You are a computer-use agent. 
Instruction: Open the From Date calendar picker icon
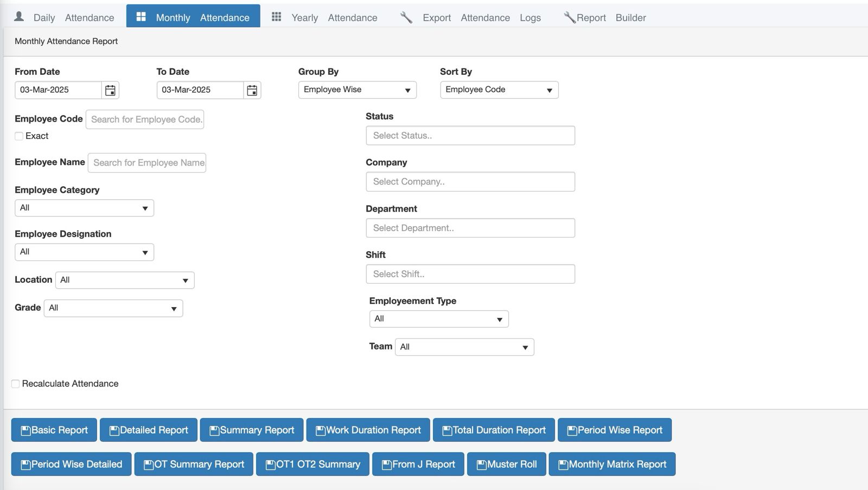tap(110, 90)
